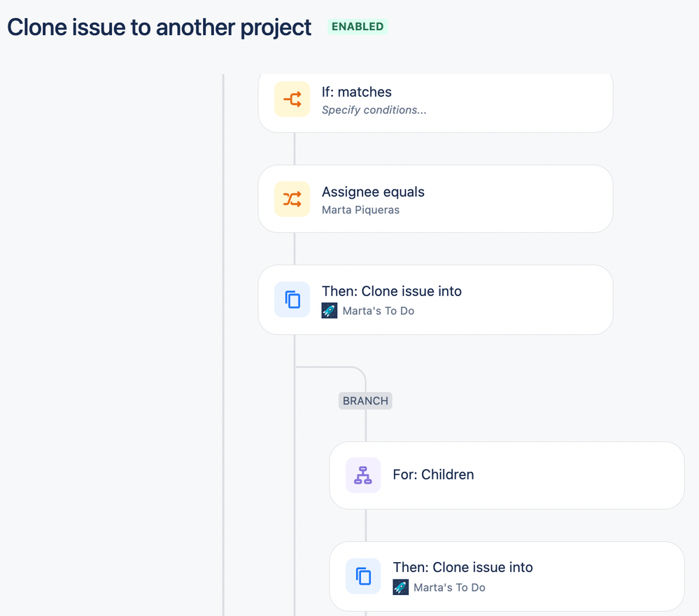Open the Then: Clone issue into action after Assignee
The height and width of the screenshot is (616, 699).
coord(435,300)
